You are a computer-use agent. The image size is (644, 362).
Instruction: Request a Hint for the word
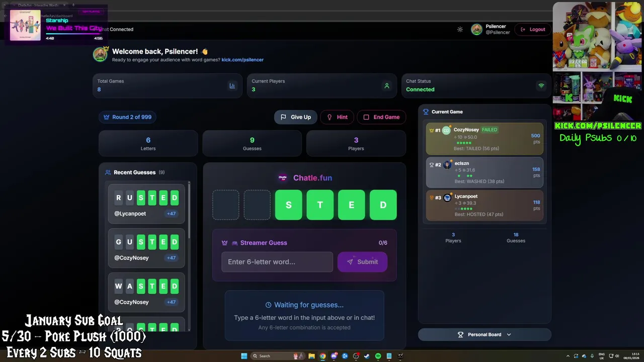point(337,117)
